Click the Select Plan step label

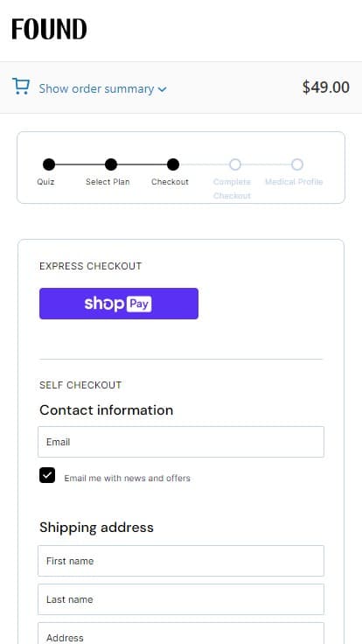[x=108, y=182]
